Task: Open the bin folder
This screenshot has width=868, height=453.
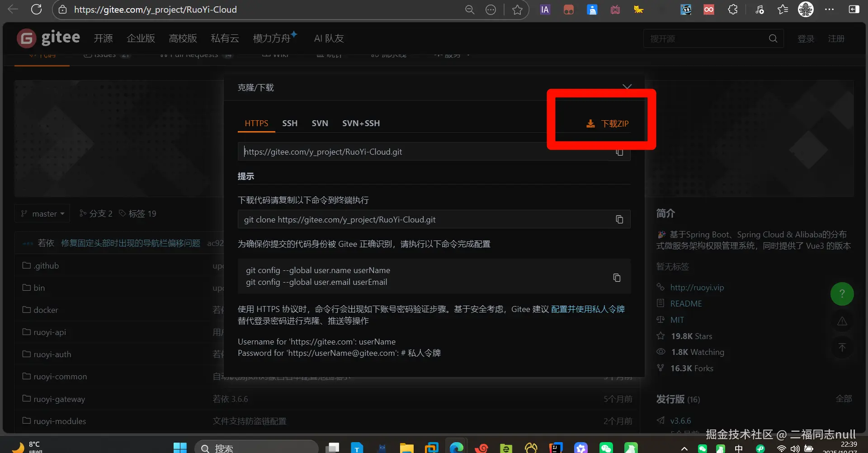Action: tap(39, 288)
